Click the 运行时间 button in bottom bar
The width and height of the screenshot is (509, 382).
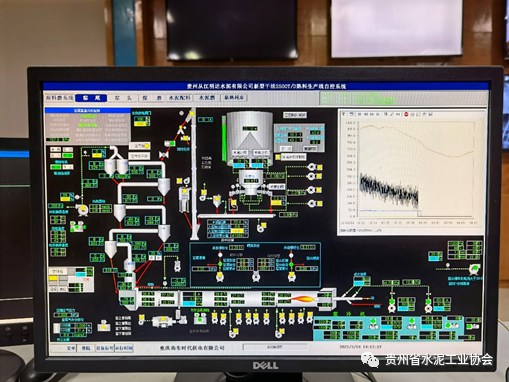point(124,348)
